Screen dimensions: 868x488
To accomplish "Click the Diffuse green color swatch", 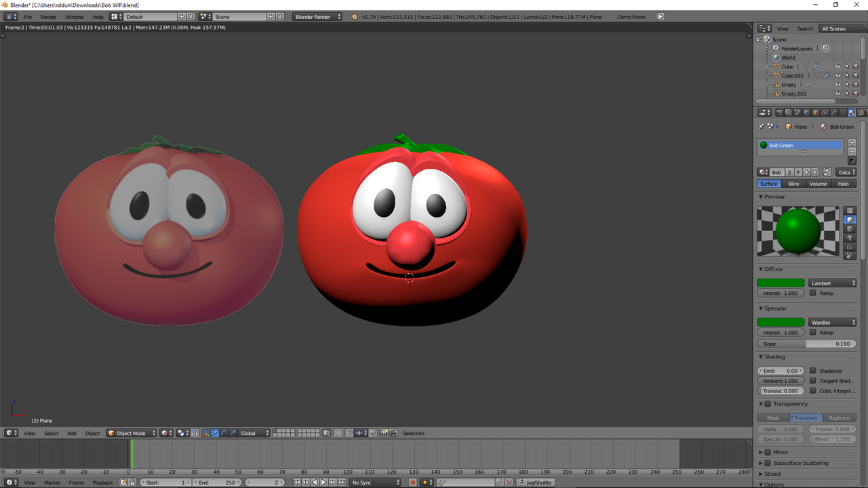I will point(781,283).
